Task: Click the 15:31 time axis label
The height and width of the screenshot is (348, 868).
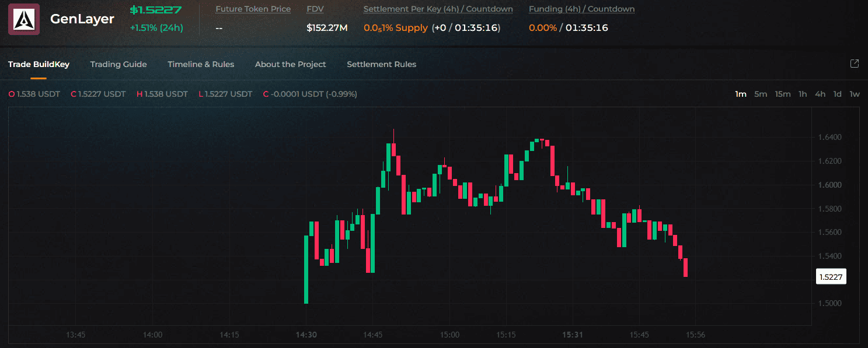Action: 573,335
